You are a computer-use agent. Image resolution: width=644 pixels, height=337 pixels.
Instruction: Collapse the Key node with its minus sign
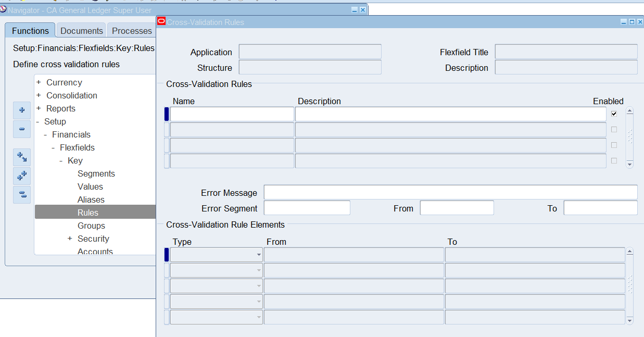pyautogui.click(x=61, y=160)
